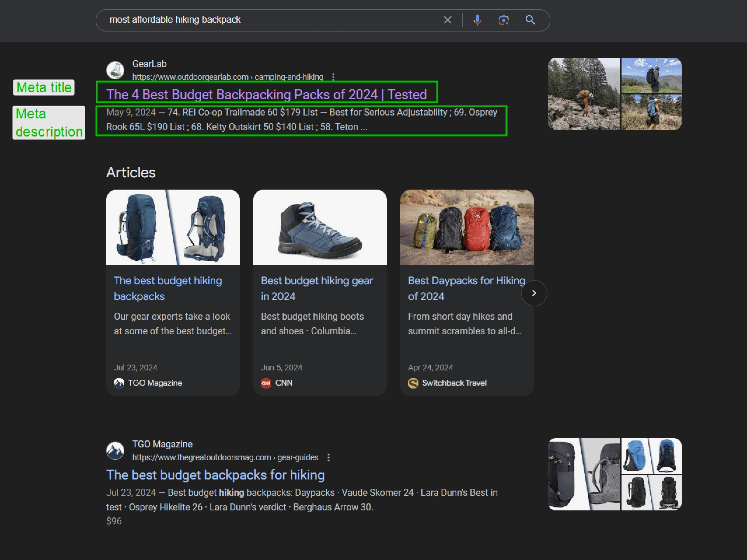Click the blue hiking boot article image
The image size is (747, 560).
click(320, 227)
